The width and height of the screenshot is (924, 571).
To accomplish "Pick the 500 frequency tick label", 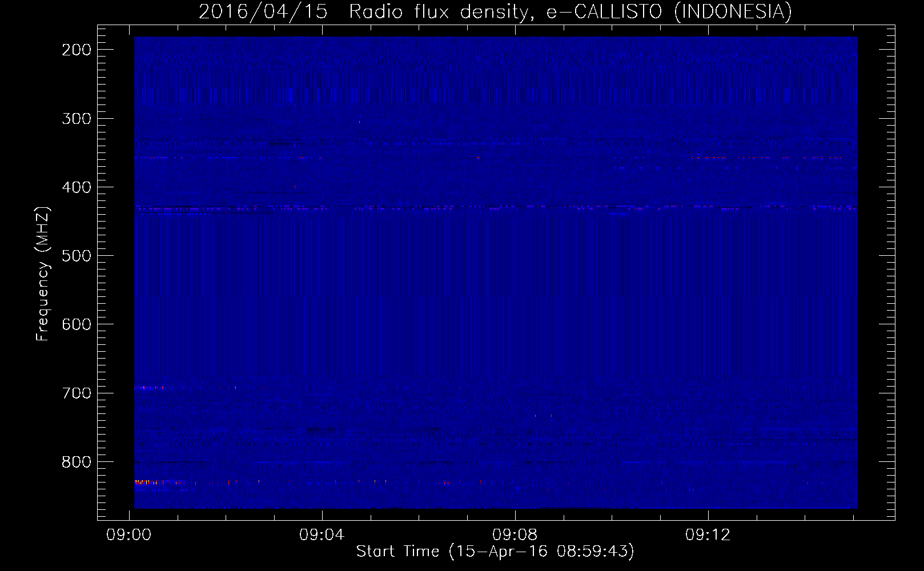I will [77, 256].
